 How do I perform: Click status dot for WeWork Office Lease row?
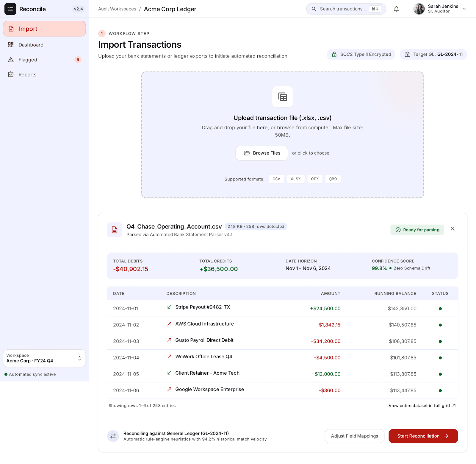[x=440, y=358]
